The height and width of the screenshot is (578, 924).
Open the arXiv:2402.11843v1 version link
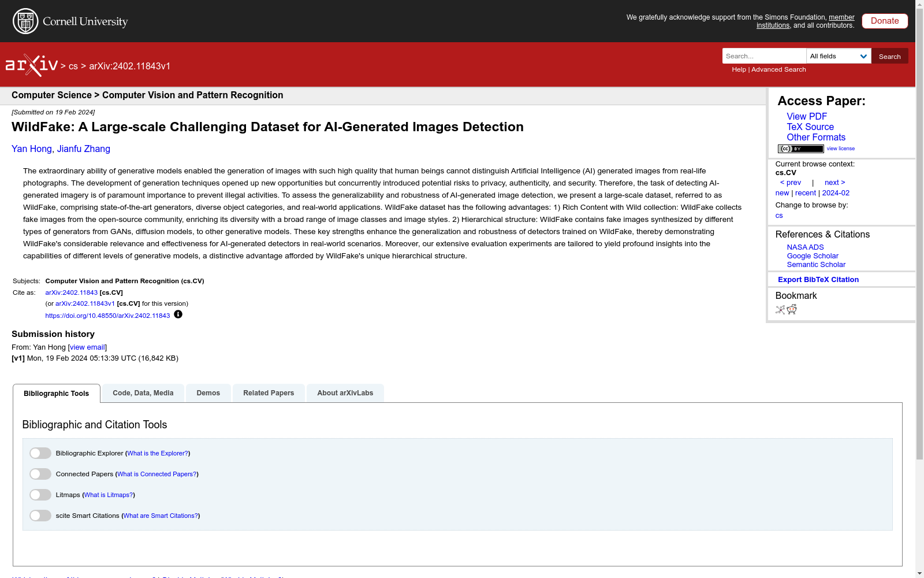(x=85, y=303)
